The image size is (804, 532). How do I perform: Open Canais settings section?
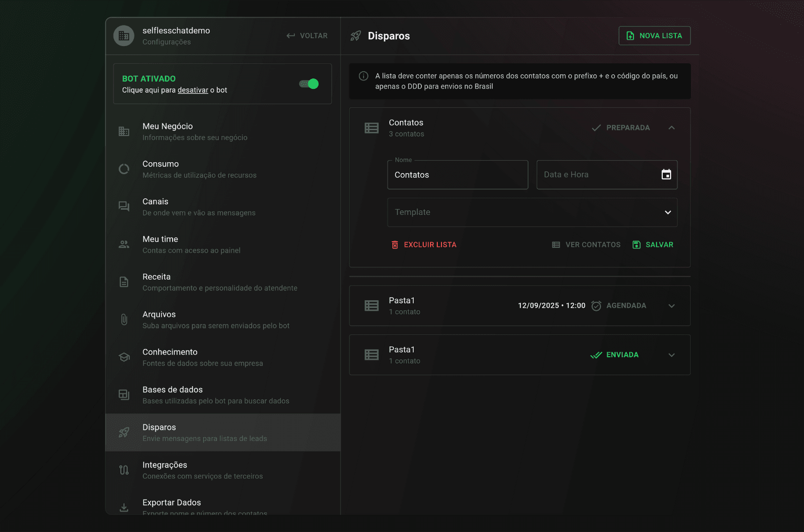(x=223, y=207)
